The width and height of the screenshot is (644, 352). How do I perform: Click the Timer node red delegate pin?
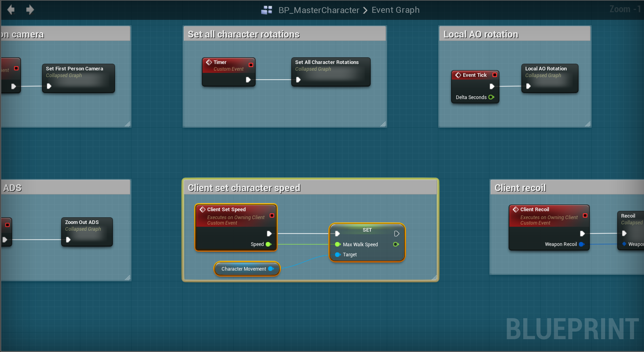point(251,65)
